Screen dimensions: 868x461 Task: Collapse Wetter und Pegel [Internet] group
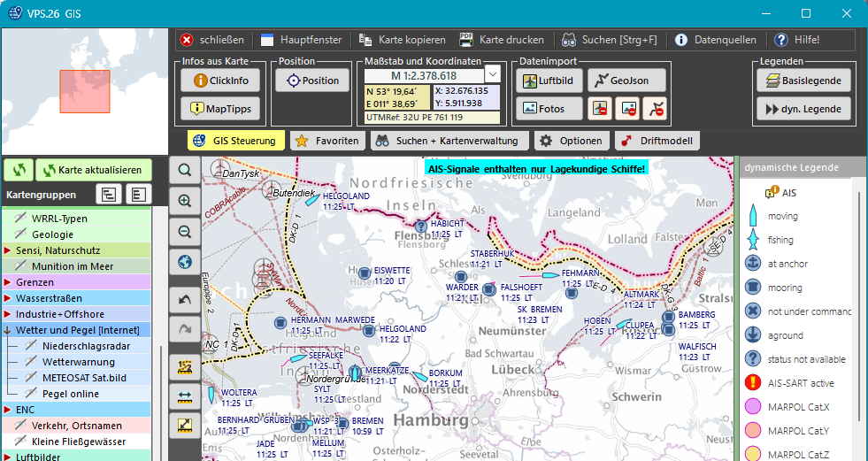click(7, 330)
